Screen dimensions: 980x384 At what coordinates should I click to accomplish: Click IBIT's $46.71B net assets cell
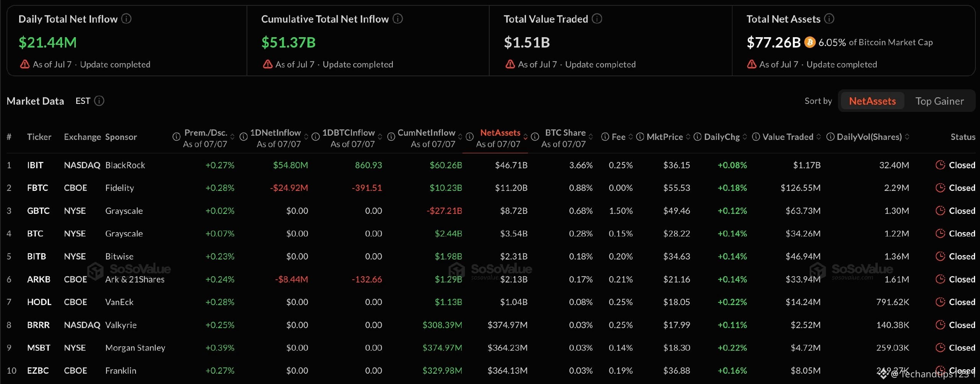[511, 165]
